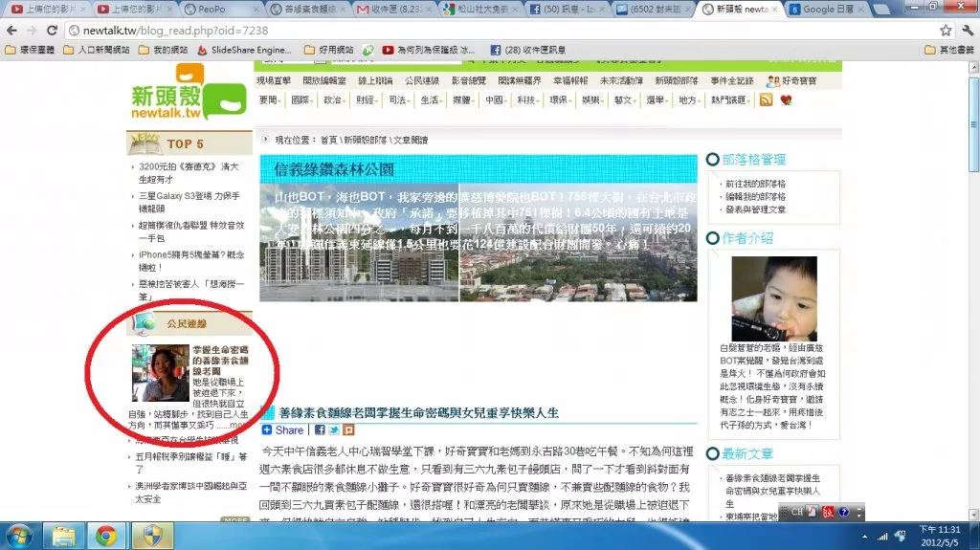
Task: Read TOP 5 story iPhone5擁有5塊螢幕
Action: point(191,260)
